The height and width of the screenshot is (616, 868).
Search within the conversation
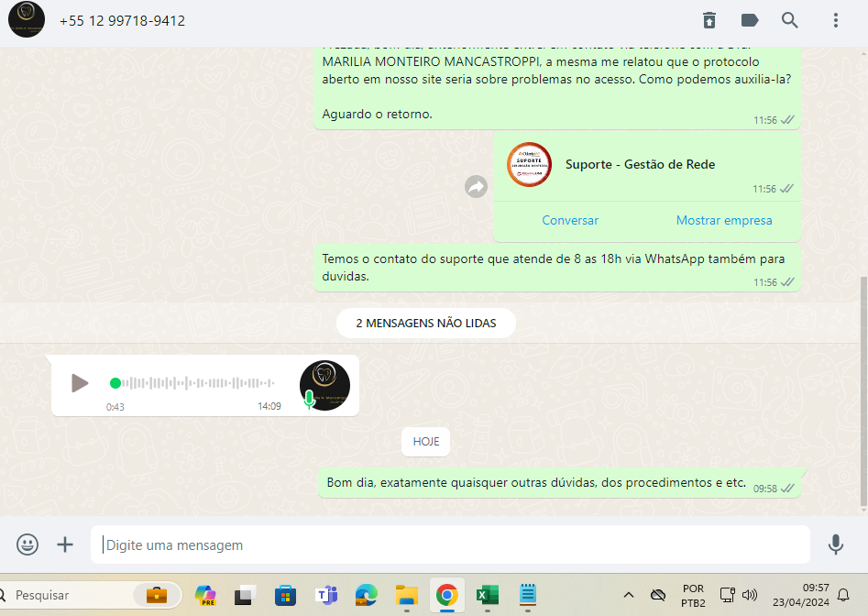[x=789, y=20]
